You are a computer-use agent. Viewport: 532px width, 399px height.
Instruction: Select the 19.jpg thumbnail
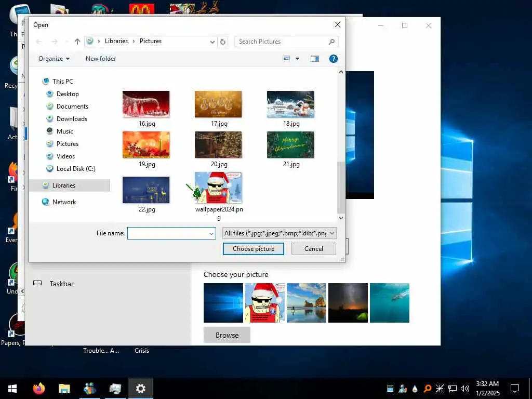[x=146, y=145]
